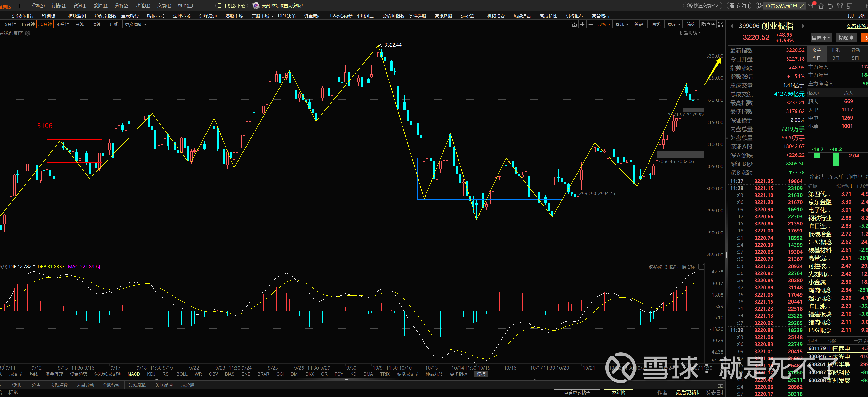
Task: Open the mail messages envelope icon
Action: [x=811, y=6]
